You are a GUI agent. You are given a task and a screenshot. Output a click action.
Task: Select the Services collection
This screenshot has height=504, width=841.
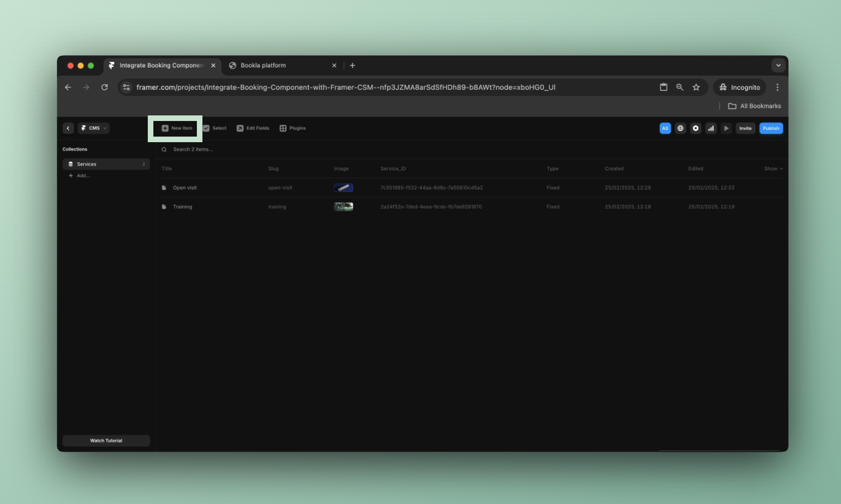[106, 164]
